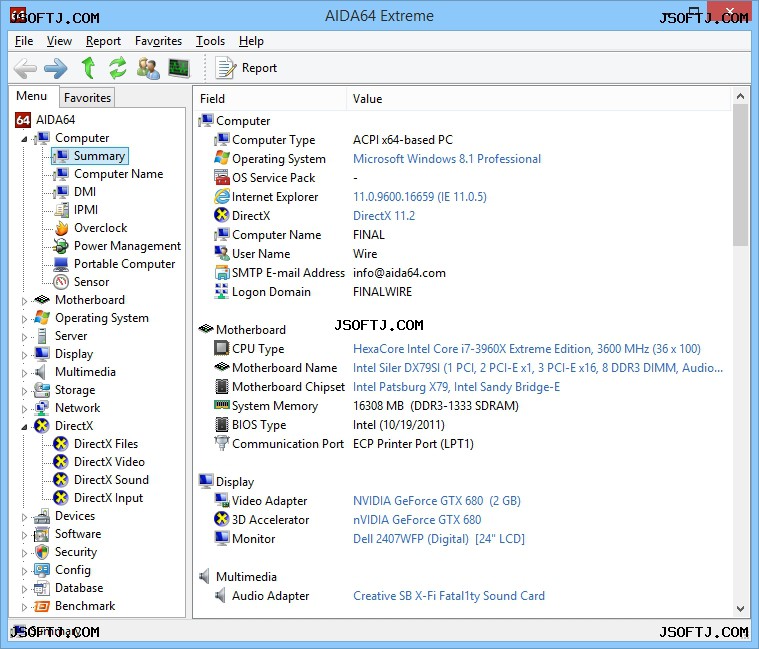
Task: Expand the Devices tree node
Action: click(24, 517)
